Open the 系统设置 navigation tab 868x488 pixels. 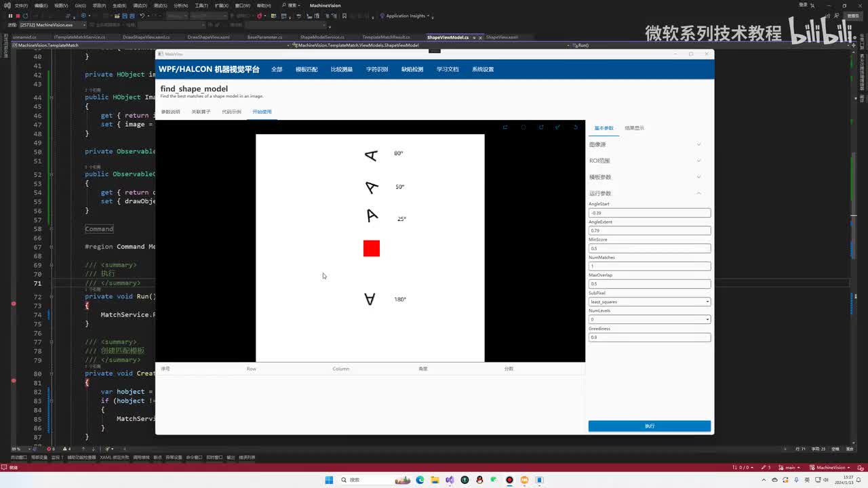coord(483,69)
